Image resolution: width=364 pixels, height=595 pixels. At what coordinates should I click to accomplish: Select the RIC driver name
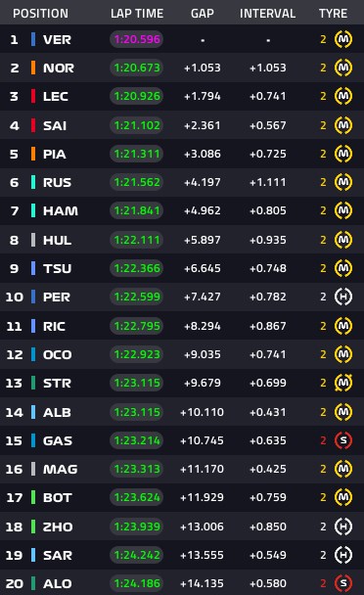(x=54, y=326)
